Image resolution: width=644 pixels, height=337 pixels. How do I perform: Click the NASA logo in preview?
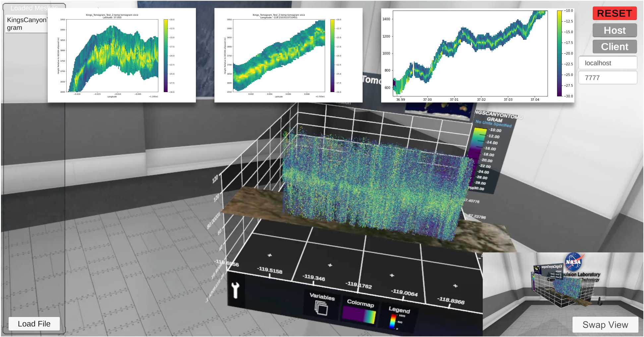pyautogui.click(x=574, y=262)
